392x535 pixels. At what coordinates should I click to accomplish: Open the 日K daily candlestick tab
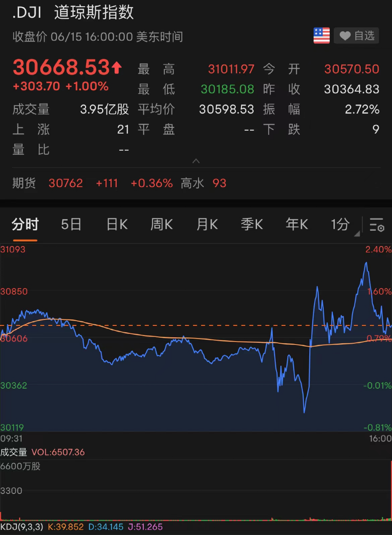pos(116,225)
